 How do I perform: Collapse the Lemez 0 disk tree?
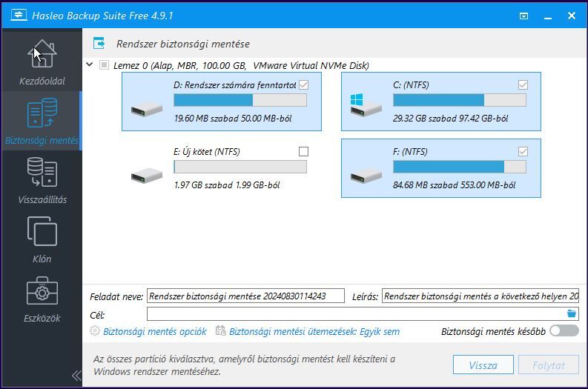pos(89,64)
